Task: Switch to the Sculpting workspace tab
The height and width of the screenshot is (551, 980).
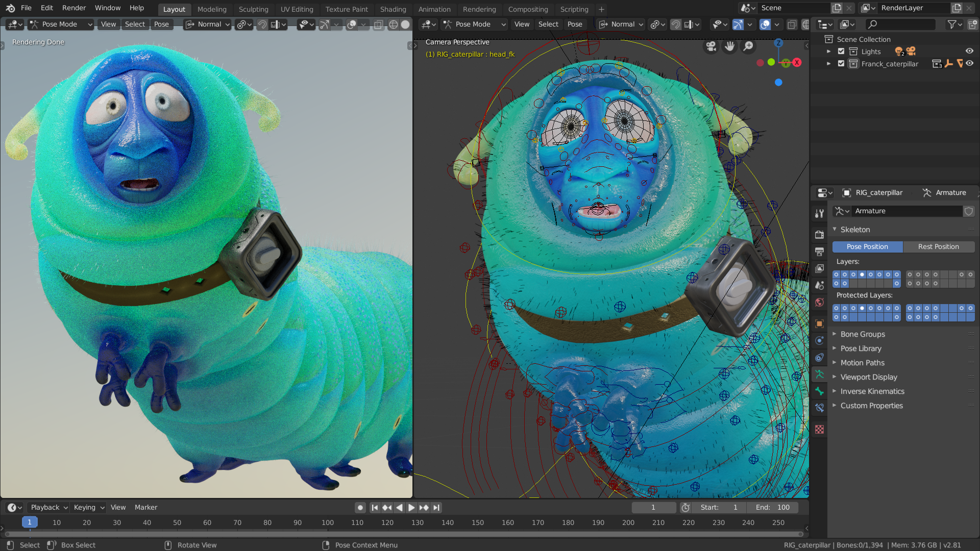Action: [x=253, y=9]
